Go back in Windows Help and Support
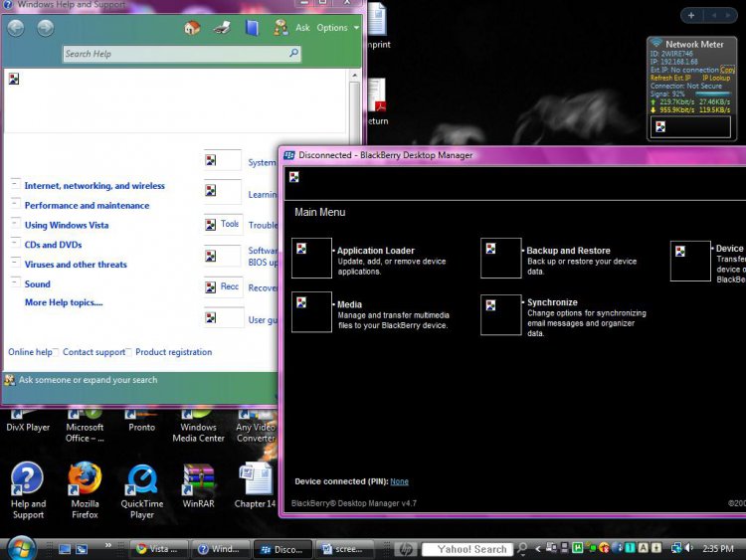 pyautogui.click(x=16, y=28)
